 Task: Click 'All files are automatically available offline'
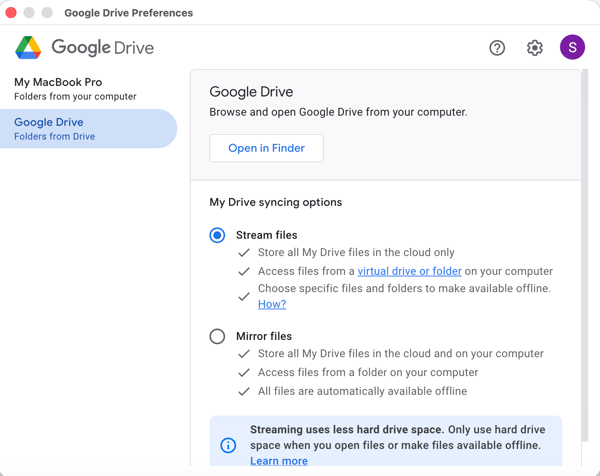[x=362, y=391]
